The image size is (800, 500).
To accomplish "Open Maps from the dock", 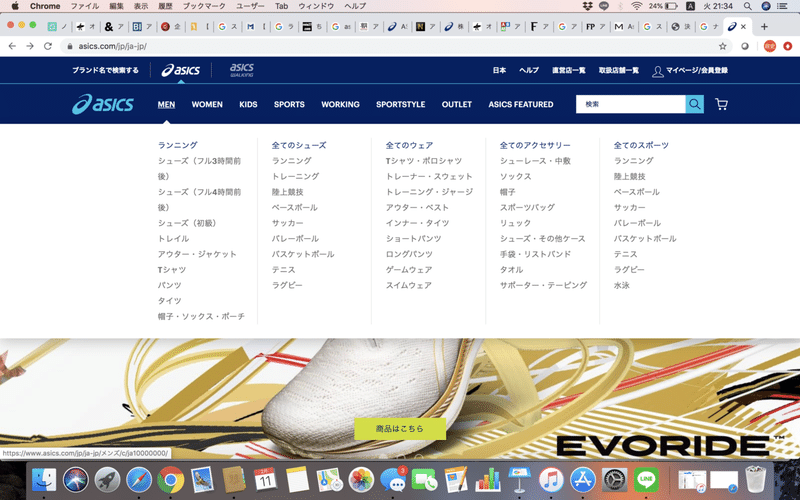I will (x=329, y=480).
